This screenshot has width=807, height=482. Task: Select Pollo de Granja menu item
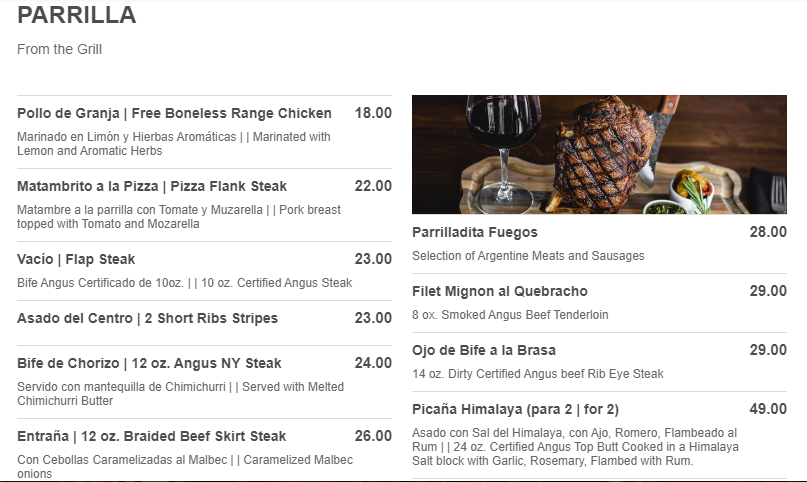[174, 113]
